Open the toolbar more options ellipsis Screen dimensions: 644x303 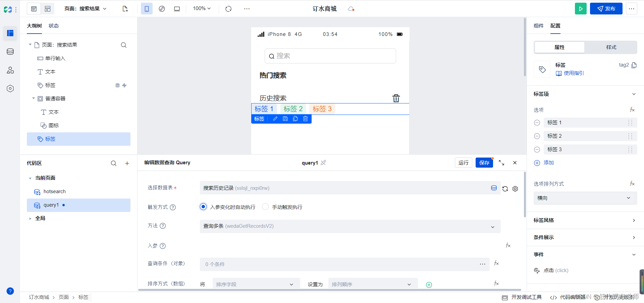coord(247,9)
